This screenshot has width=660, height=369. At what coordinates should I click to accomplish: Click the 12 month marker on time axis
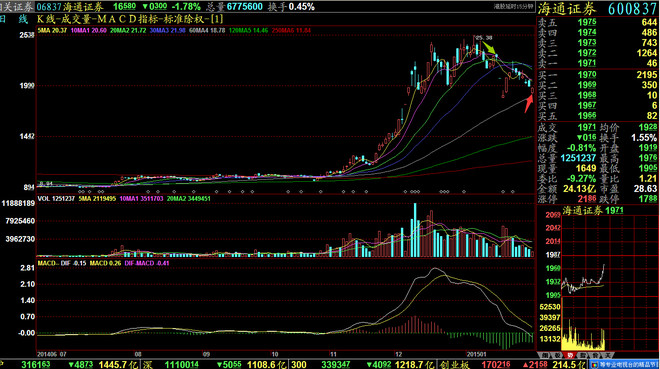tap(399, 355)
